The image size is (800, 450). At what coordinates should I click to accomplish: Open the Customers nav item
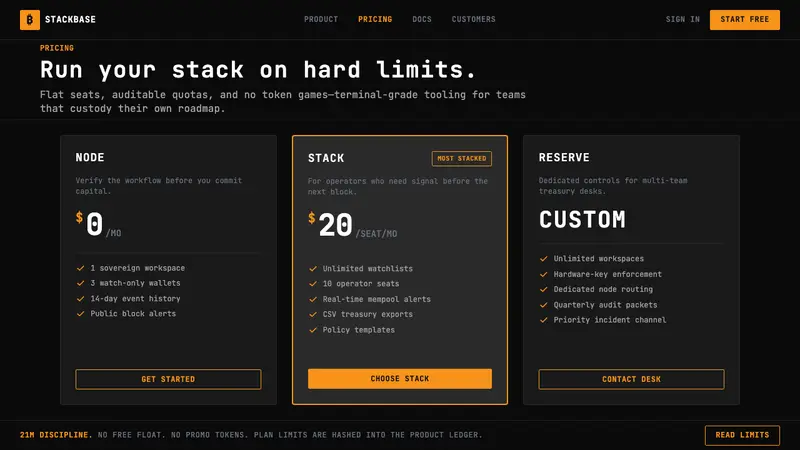click(473, 19)
